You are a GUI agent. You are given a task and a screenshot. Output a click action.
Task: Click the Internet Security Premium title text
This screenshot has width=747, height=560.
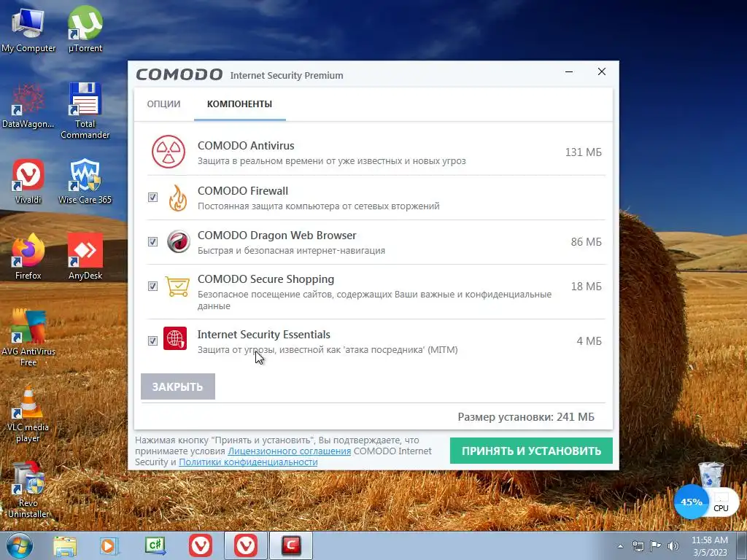click(287, 75)
